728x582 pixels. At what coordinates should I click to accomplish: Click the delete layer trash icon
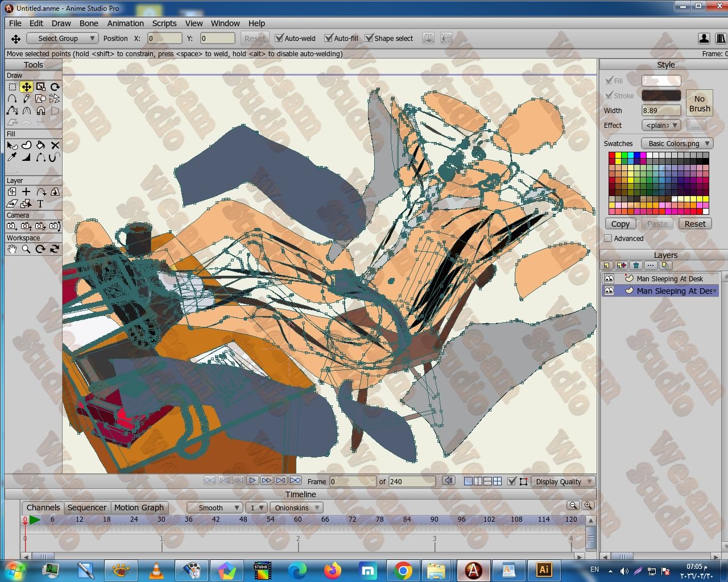[x=636, y=265]
